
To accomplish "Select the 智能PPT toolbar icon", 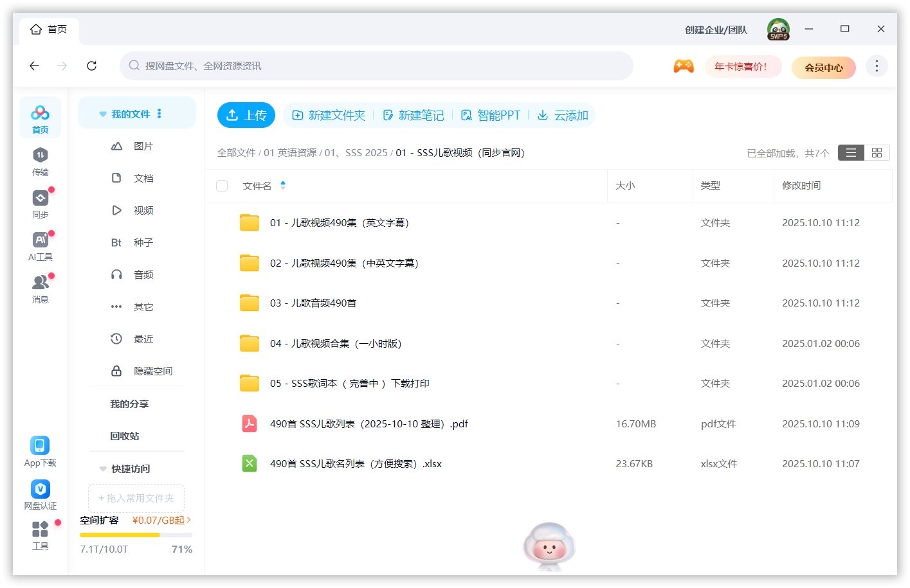I will point(491,115).
